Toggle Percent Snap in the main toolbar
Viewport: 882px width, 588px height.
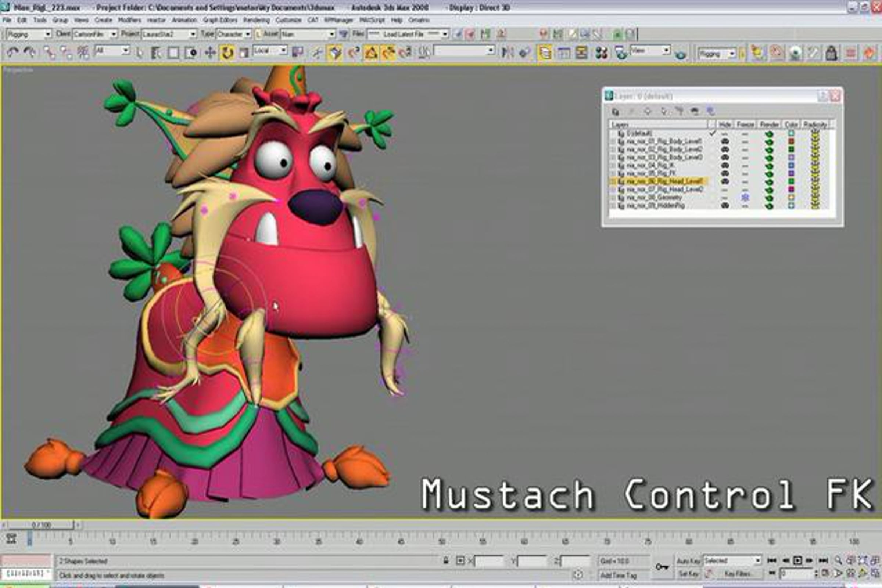[388, 53]
